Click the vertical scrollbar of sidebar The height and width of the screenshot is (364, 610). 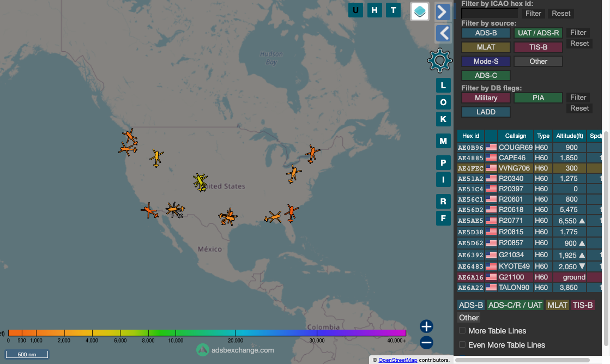click(x=606, y=237)
